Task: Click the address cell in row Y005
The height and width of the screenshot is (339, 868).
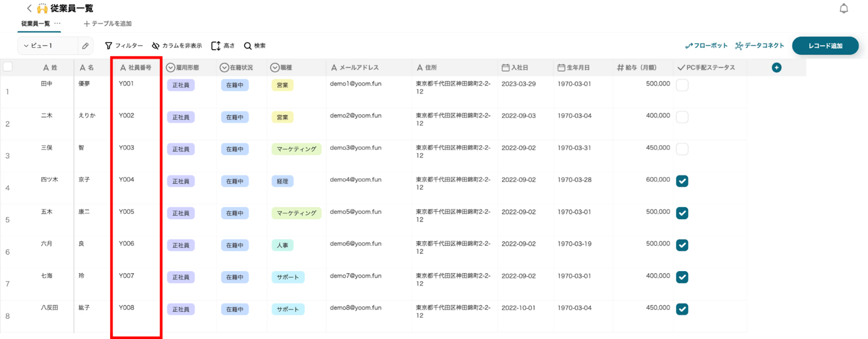Action: tap(453, 215)
